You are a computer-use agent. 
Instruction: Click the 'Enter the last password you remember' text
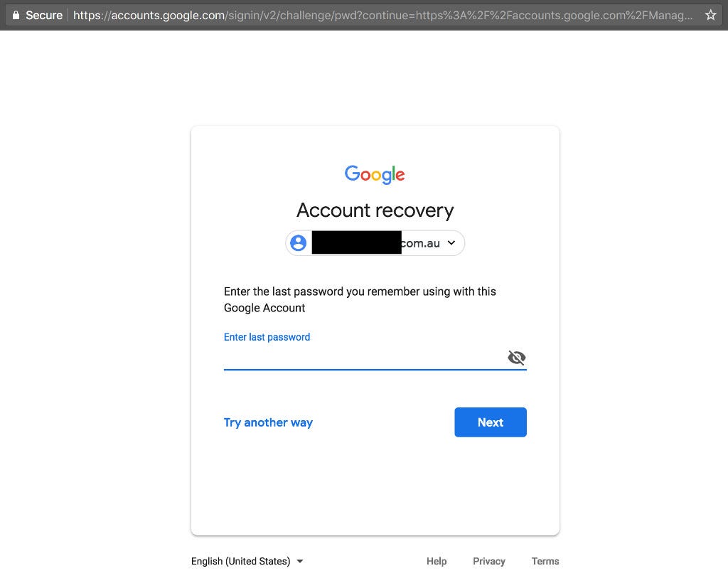tap(360, 299)
